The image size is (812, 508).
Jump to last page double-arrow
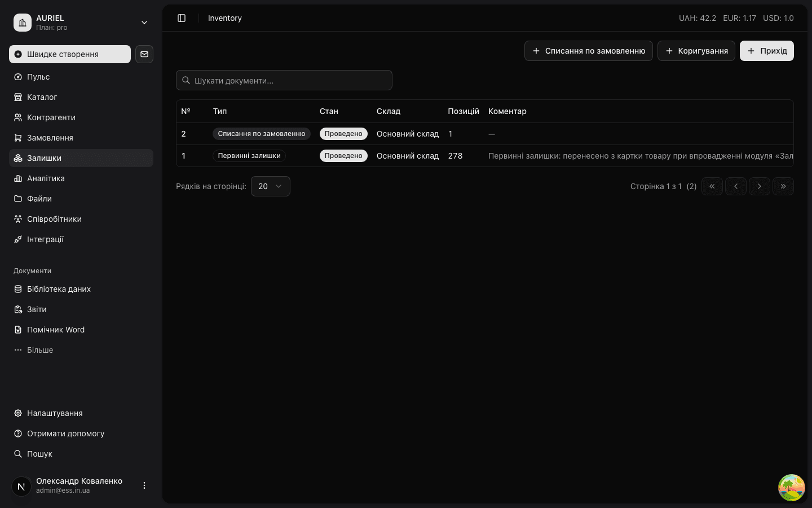pyautogui.click(x=783, y=186)
